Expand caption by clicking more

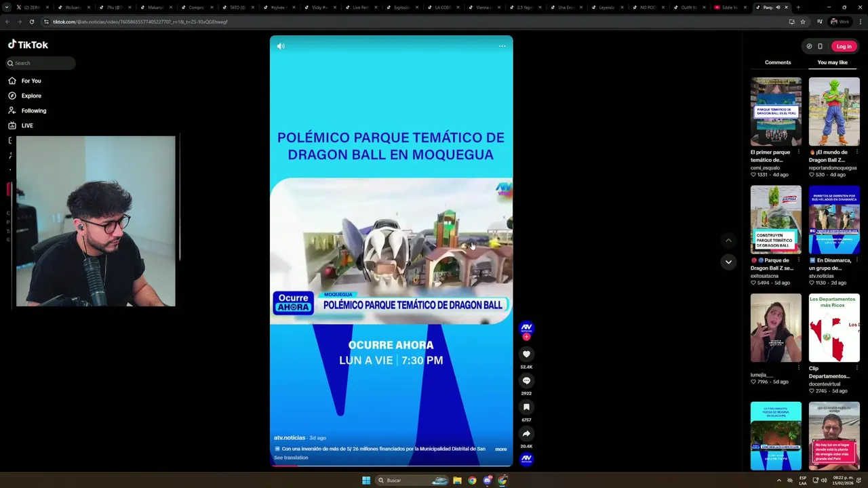[x=500, y=449]
